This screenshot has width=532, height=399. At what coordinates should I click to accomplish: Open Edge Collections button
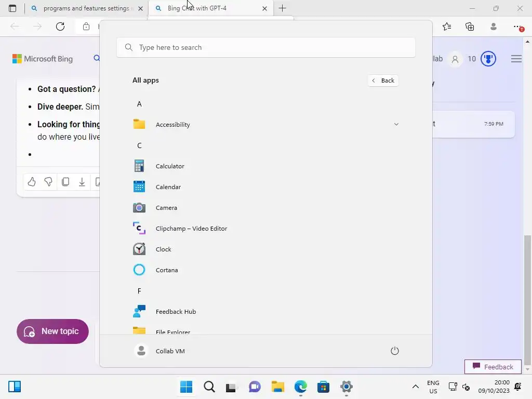470,26
